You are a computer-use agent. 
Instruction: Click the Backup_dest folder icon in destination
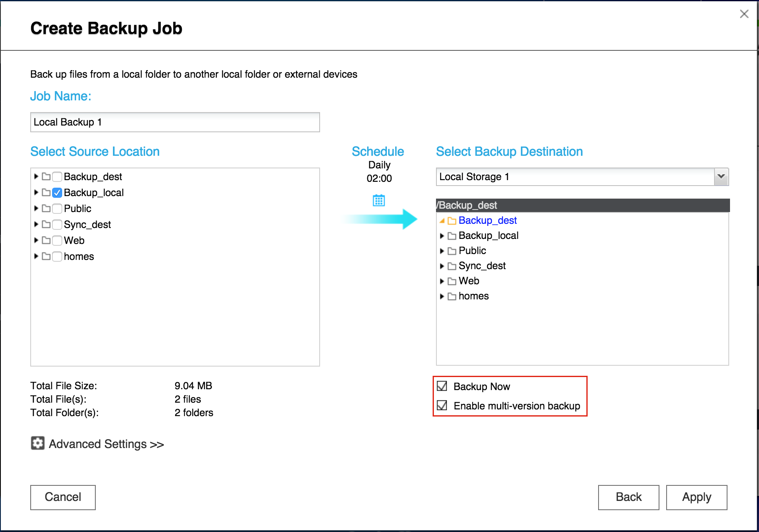(452, 221)
